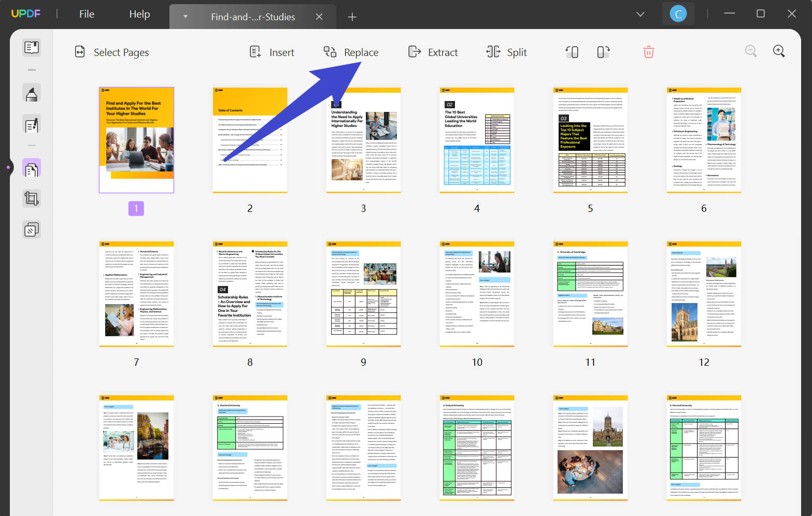The image size is (812, 516).
Task: Open the Help menu
Action: click(139, 14)
